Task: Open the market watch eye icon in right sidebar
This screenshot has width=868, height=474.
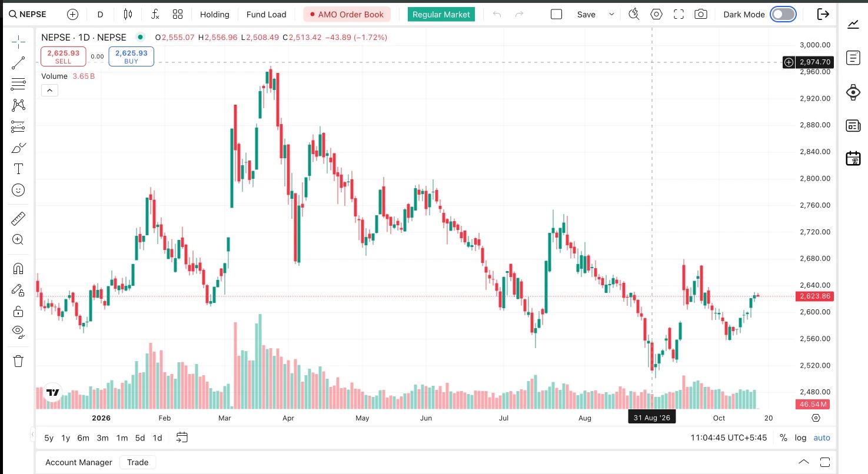Action: click(853, 92)
